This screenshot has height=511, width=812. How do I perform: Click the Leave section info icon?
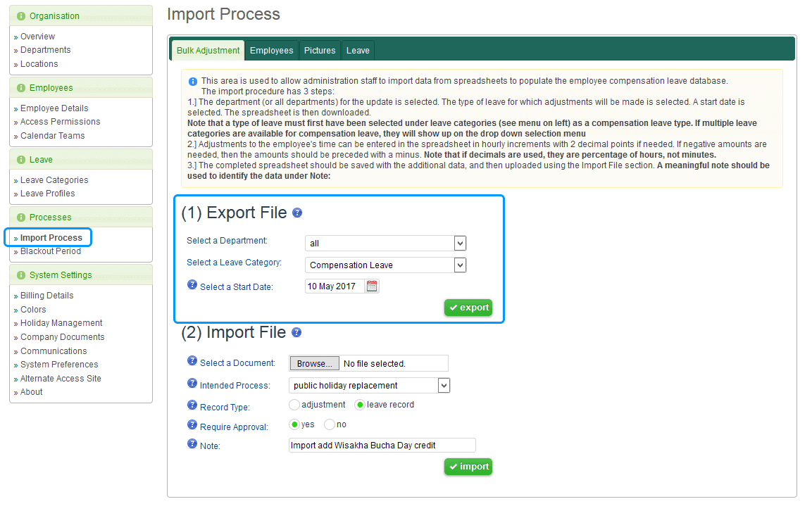coord(21,160)
